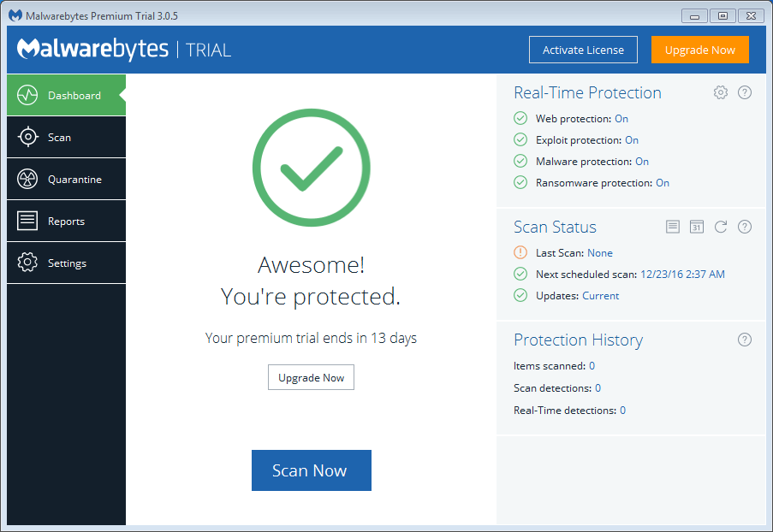
Task: Toggle Exploit protection On link
Action: click(632, 140)
